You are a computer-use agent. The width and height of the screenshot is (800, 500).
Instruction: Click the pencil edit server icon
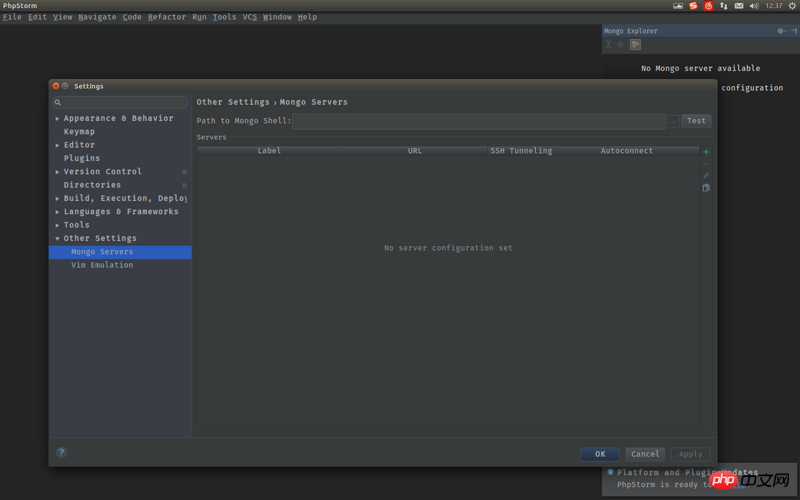pyautogui.click(x=706, y=176)
